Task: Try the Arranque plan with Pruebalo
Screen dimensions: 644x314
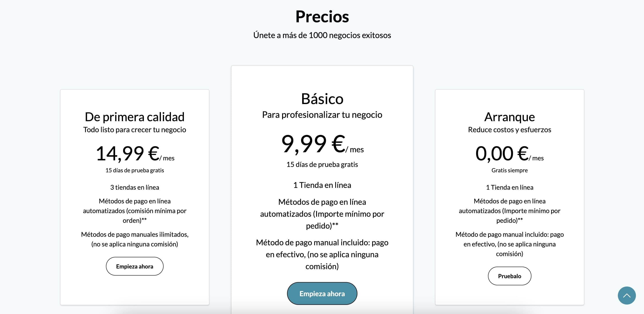Action: tap(509, 276)
